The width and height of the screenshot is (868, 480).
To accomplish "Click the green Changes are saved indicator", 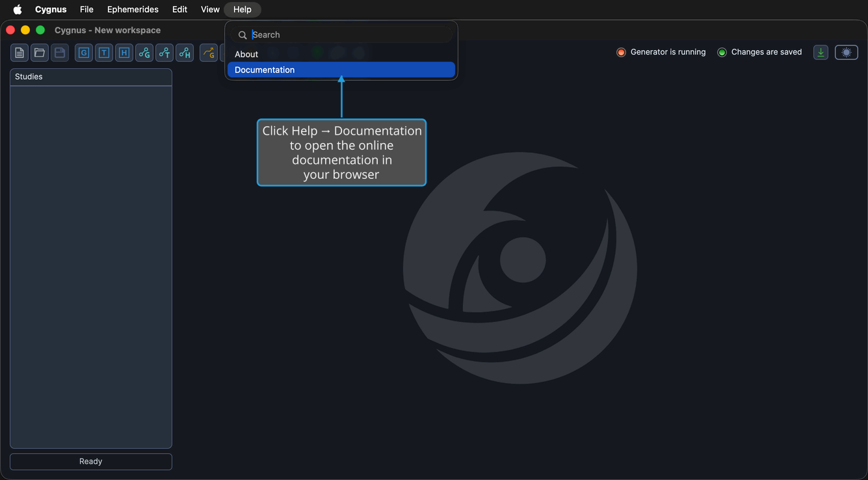I will click(x=722, y=52).
